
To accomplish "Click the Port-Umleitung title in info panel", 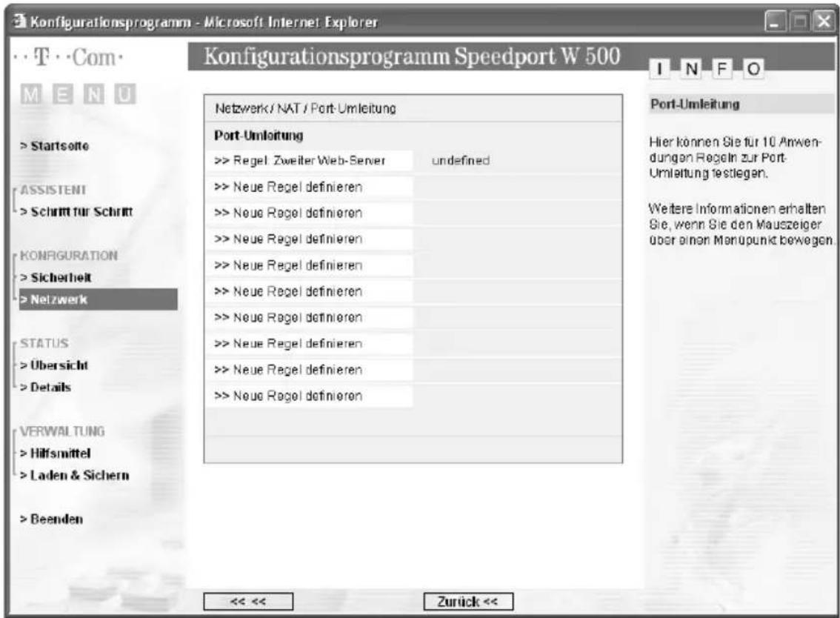I will click(x=695, y=104).
